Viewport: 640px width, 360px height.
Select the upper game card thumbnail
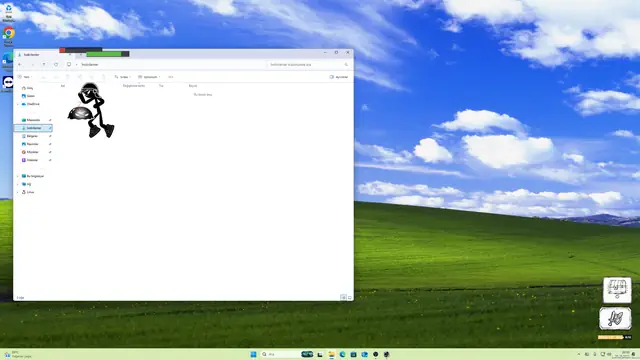click(617, 290)
